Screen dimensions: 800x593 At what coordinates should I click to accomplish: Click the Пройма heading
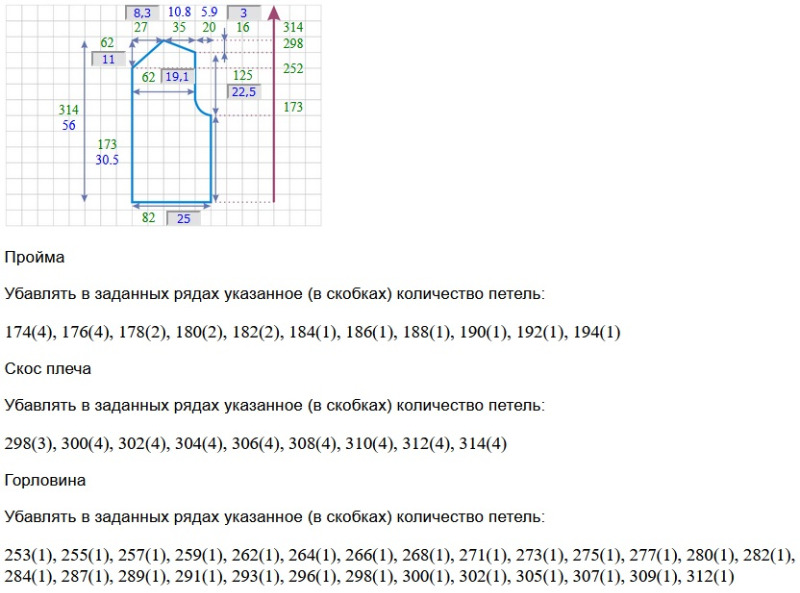(x=34, y=257)
